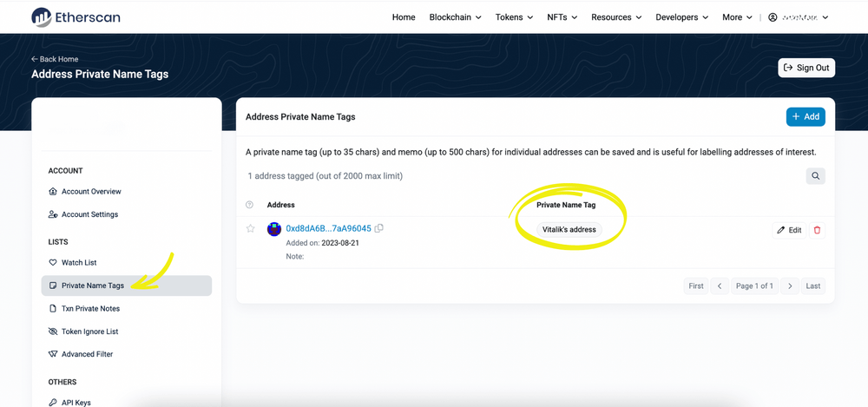Click the user profile icon in navbar
Screen dimensions: 868x407
[x=773, y=17]
